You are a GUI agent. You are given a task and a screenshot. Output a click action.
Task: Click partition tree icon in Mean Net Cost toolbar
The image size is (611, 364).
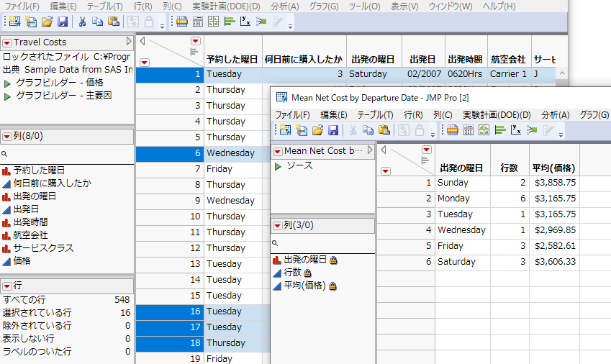pyautogui.click(x=532, y=130)
